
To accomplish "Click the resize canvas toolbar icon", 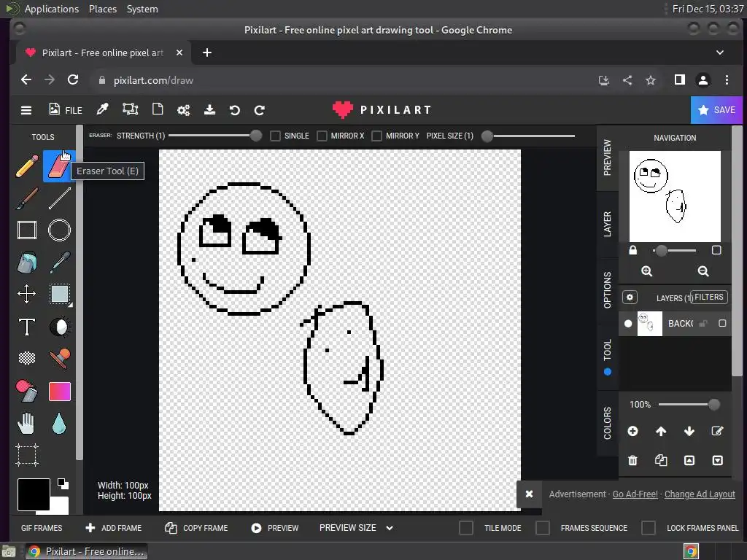I will click(130, 109).
